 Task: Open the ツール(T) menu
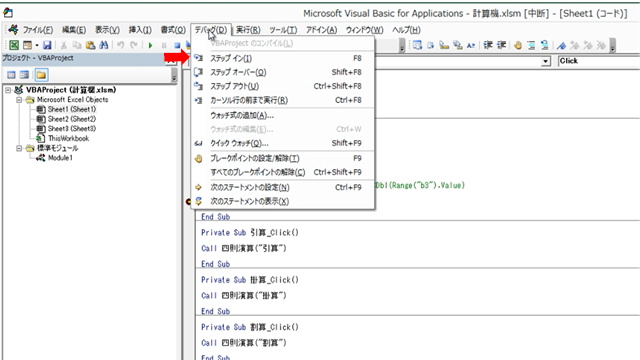(x=283, y=30)
